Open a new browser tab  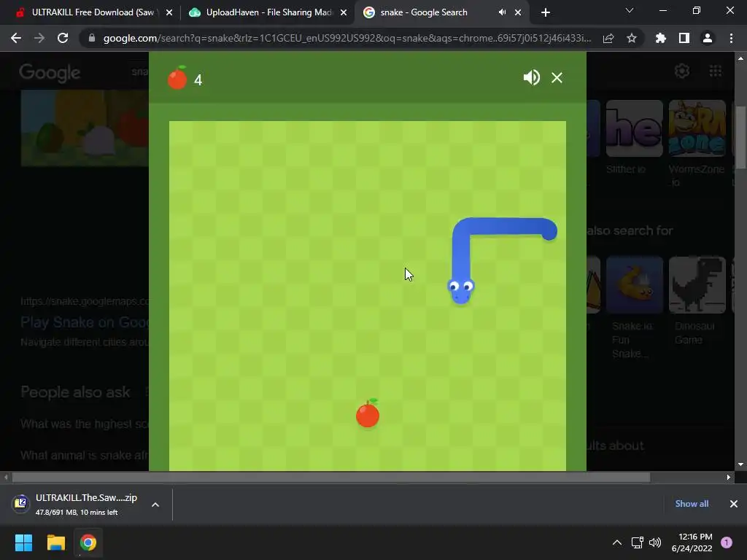pyautogui.click(x=546, y=13)
